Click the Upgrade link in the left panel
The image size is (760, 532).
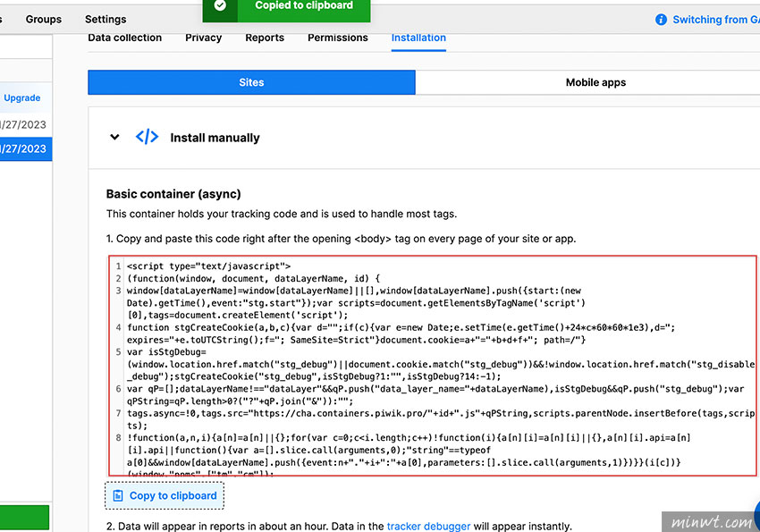point(22,97)
